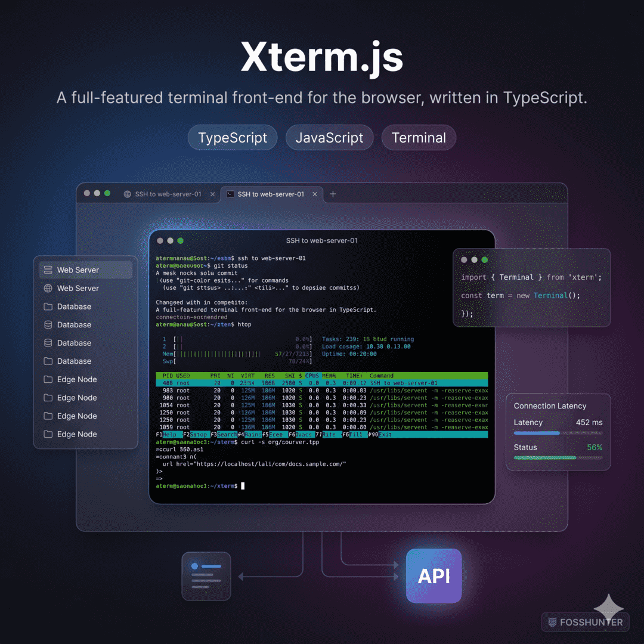Click the globe icon on the first tab
644x644 pixels.
pyautogui.click(x=128, y=194)
